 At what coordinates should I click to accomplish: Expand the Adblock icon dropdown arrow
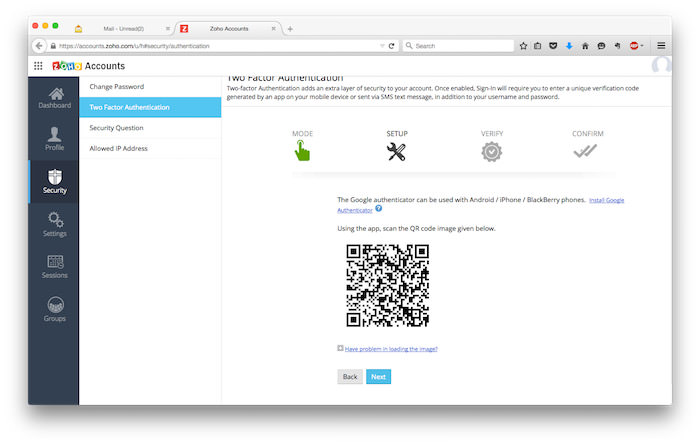point(642,46)
